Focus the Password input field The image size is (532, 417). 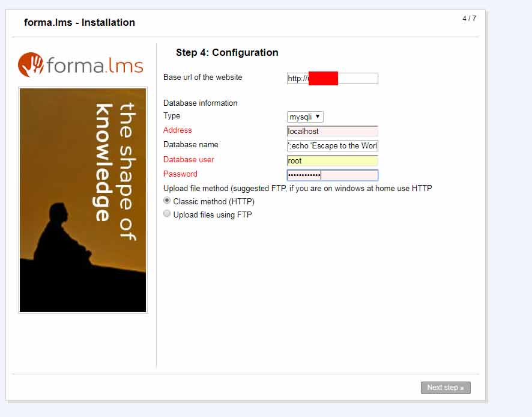332,175
